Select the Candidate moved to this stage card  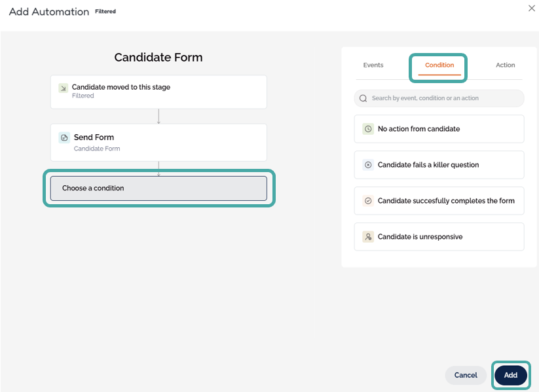158,92
